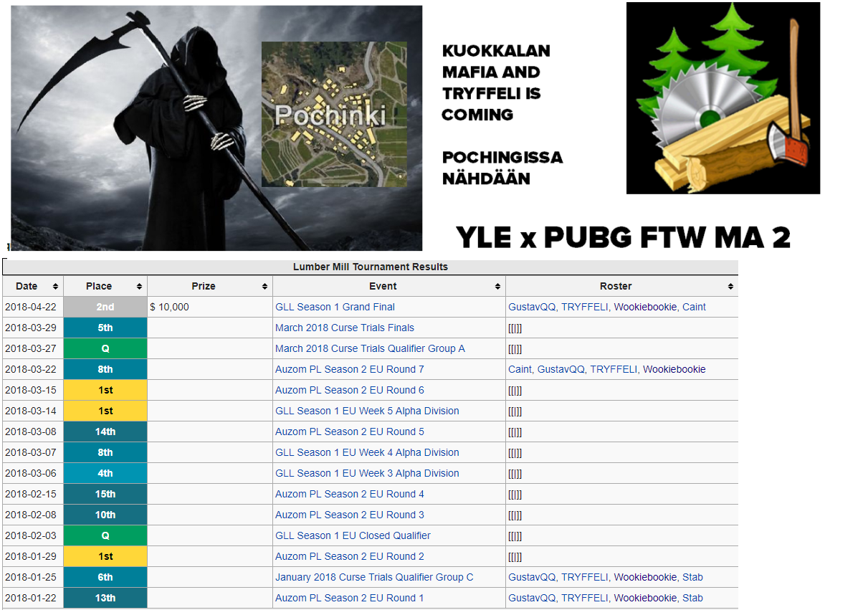Click TRYFFELI in the Grand Final roster
The image size is (868, 615).
(x=584, y=307)
